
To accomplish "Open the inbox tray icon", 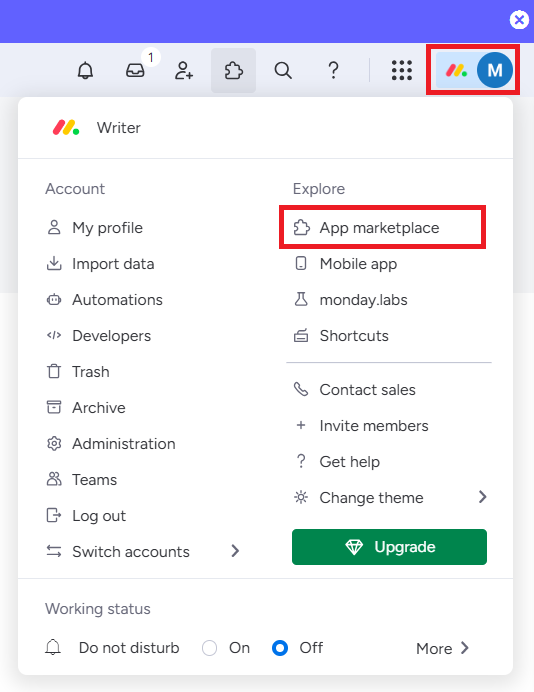I will 135,71.
